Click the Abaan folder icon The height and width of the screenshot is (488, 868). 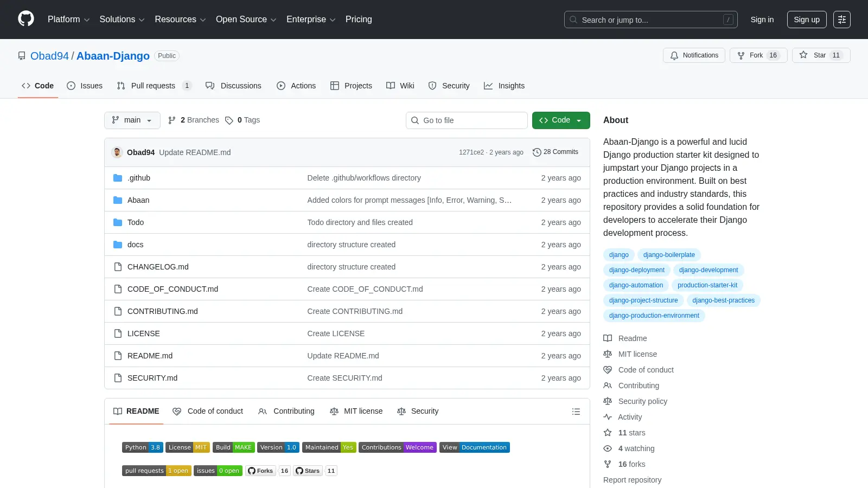[x=118, y=200]
